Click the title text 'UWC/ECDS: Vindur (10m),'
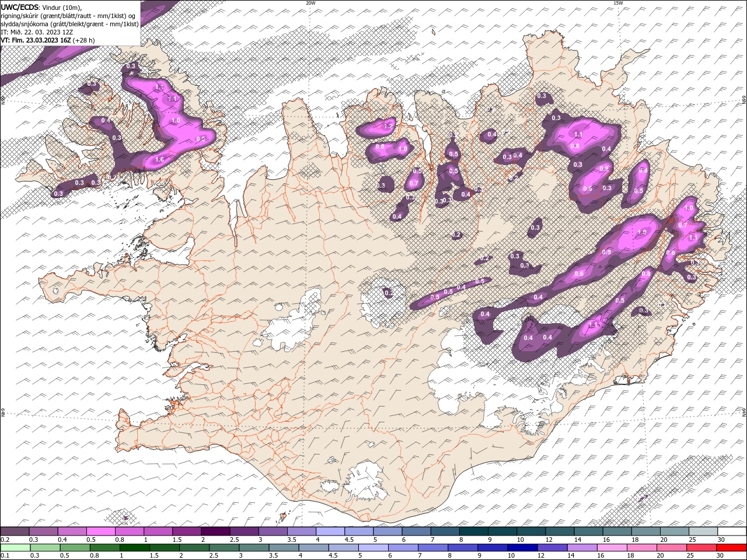Viewport: 747px width, 560px height. pos(41,7)
